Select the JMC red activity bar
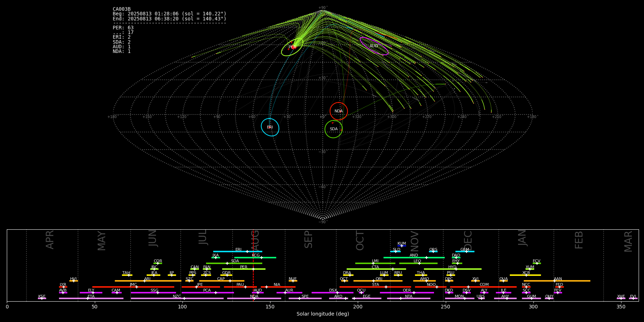The image size is (644, 322). coord(133,287)
